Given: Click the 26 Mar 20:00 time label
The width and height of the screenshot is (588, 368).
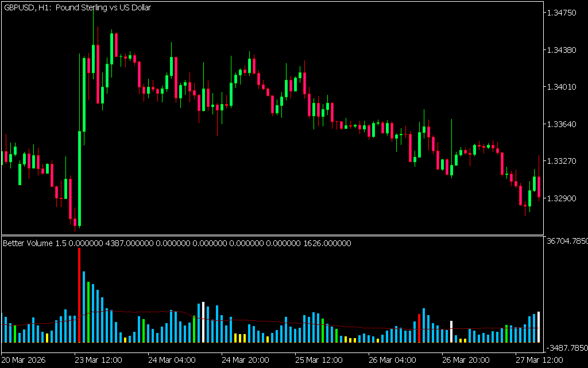Looking at the screenshot, I should click(466, 360).
